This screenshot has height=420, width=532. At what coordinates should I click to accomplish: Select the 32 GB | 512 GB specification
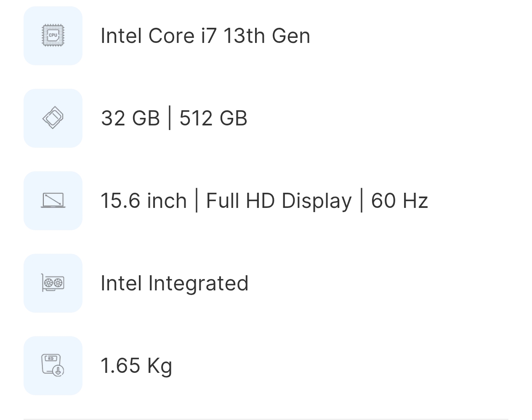(x=174, y=118)
